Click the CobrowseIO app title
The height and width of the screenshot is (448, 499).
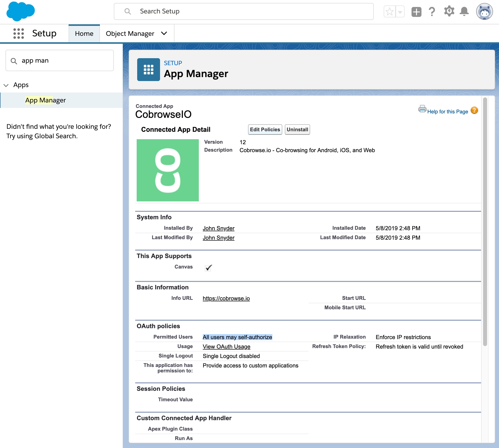[x=163, y=114]
